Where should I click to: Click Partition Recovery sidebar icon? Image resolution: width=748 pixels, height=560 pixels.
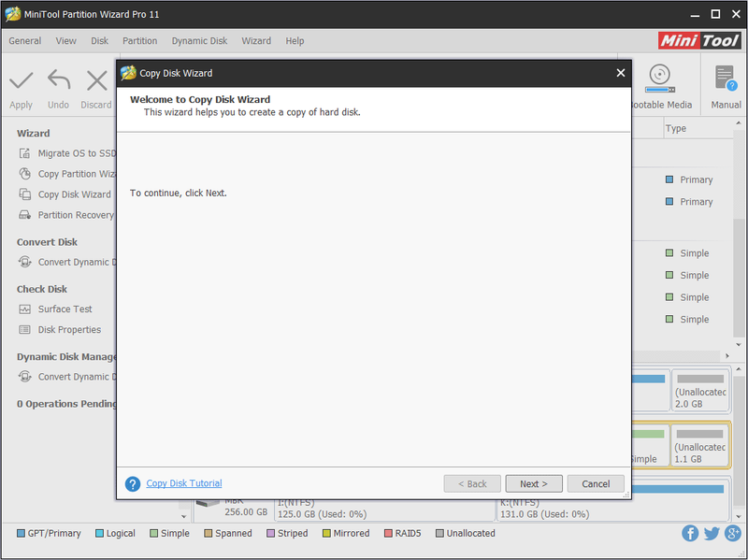pyautogui.click(x=25, y=215)
